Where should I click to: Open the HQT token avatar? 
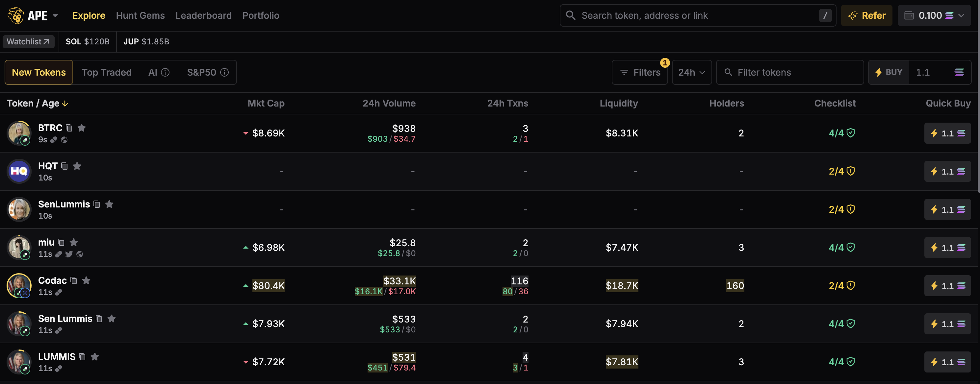pyautogui.click(x=19, y=171)
